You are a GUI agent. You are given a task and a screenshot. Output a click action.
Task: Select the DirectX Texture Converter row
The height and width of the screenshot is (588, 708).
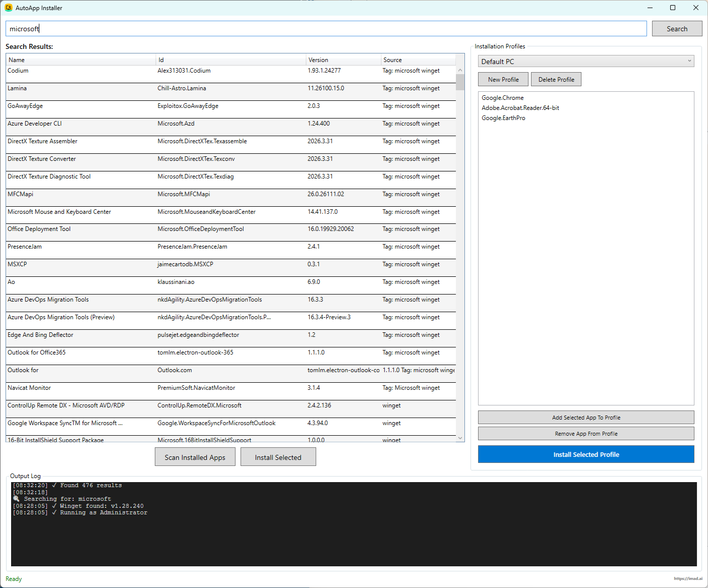tap(231, 162)
